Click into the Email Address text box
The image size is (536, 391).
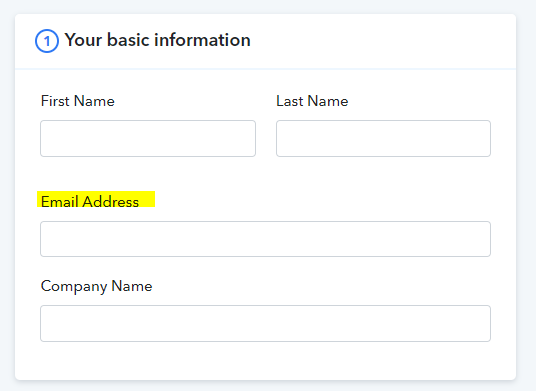tap(265, 239)
